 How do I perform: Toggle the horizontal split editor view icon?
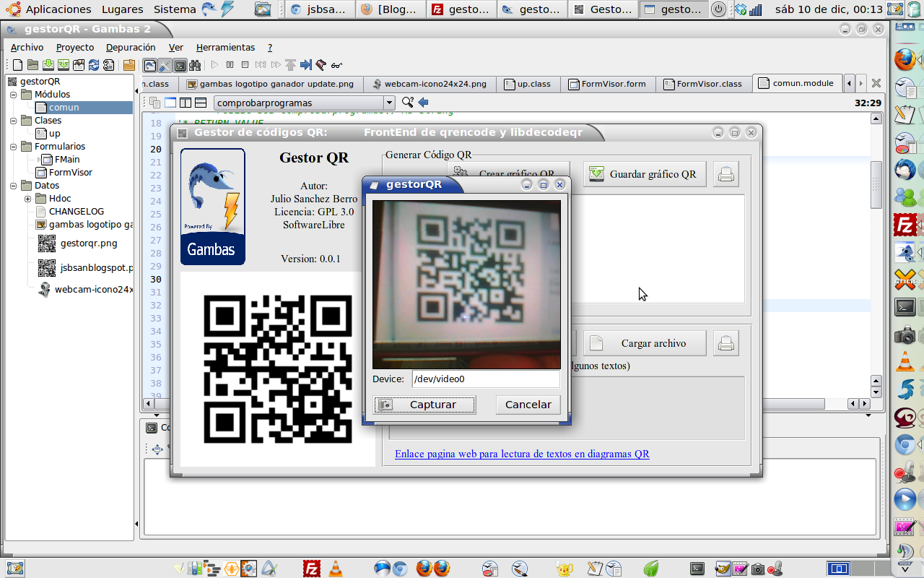pos(201,103)
